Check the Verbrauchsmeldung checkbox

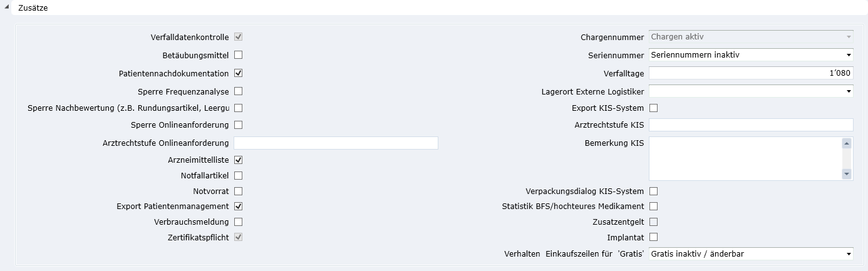pos(239,222)
